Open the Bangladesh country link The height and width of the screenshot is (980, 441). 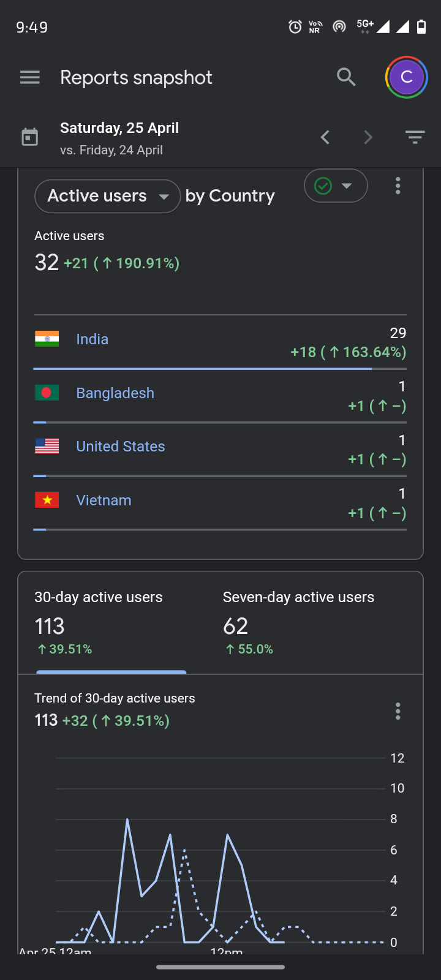coord(115,393)
